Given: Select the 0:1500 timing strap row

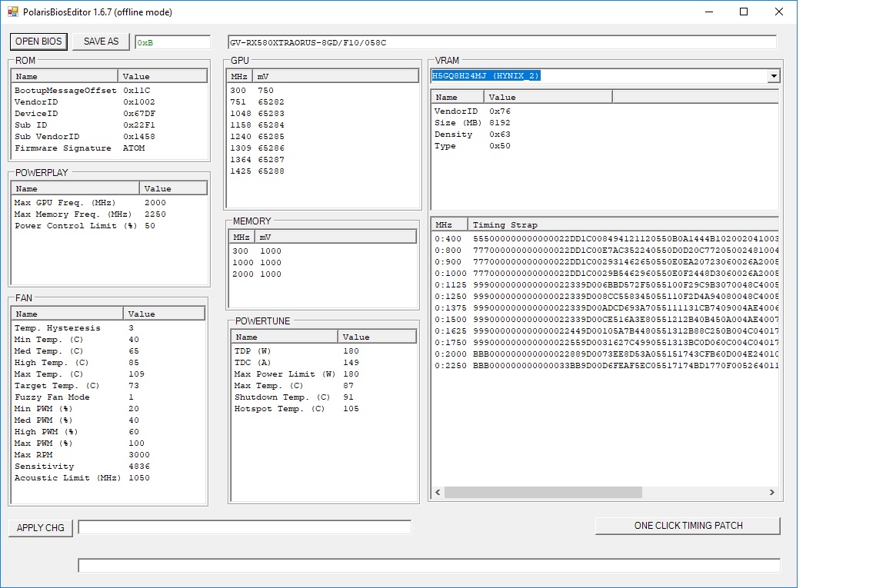Looking at the screenshot, I should [x=605, y=320].
